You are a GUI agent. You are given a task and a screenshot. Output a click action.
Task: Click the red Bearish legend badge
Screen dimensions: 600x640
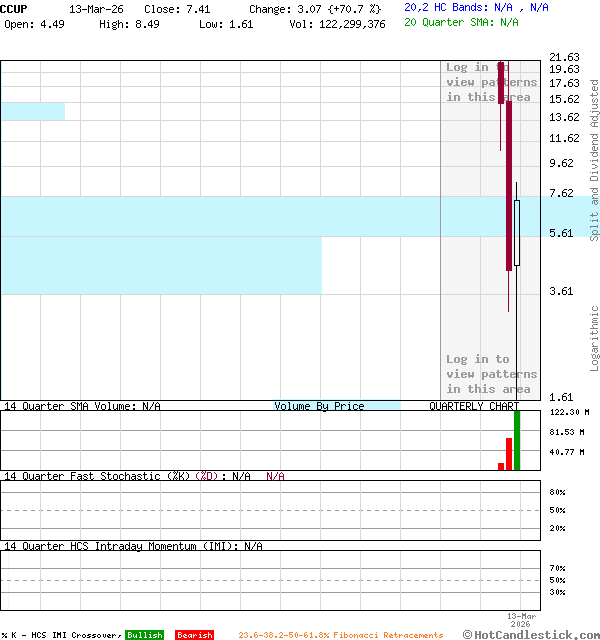194,635
